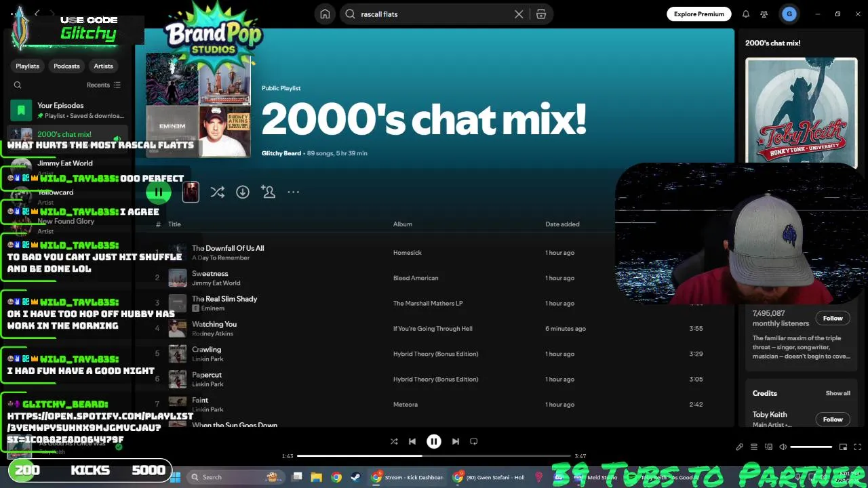Switch to the Stream - Kick Dashboard window

(408, 477)
